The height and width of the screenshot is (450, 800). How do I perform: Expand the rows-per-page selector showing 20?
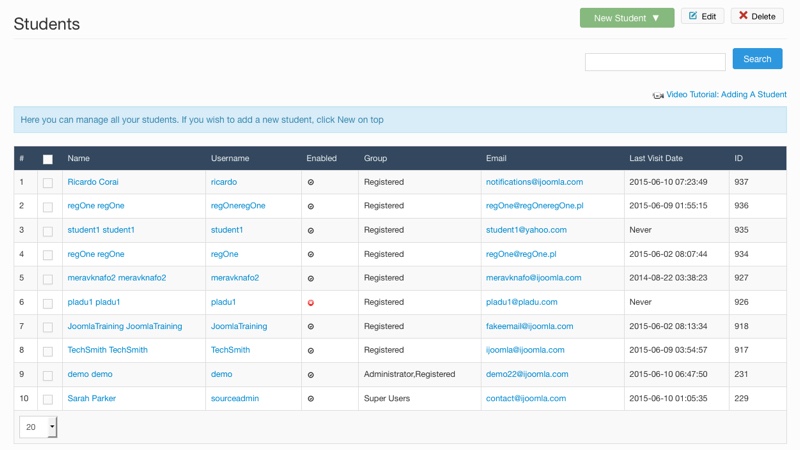click(38, 427)
